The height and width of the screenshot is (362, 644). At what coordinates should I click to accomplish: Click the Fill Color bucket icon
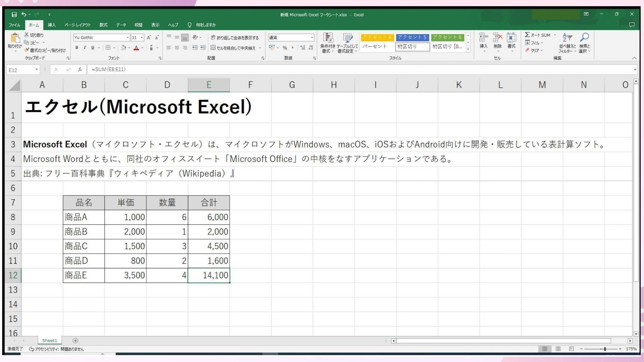click(123, 48)
